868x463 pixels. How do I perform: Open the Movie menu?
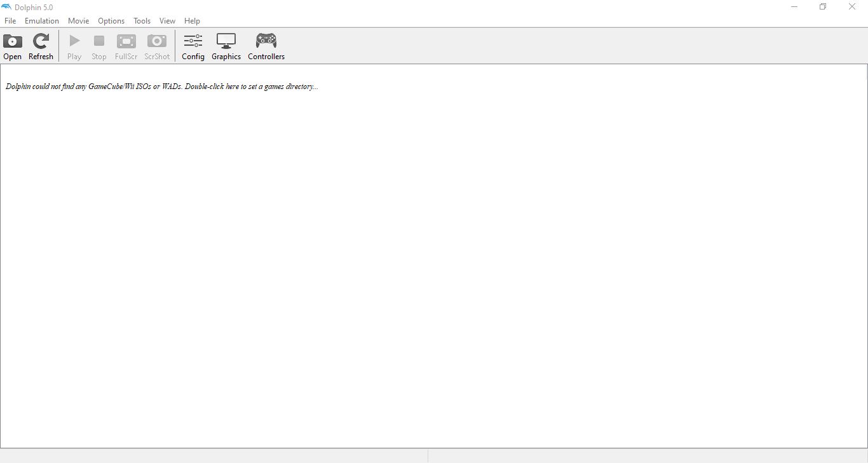[79, 21]
